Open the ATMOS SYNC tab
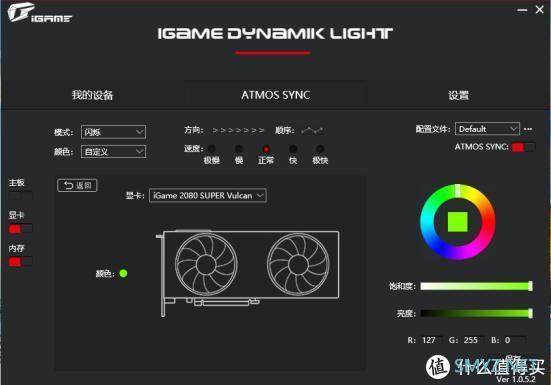 coord(276,95)
